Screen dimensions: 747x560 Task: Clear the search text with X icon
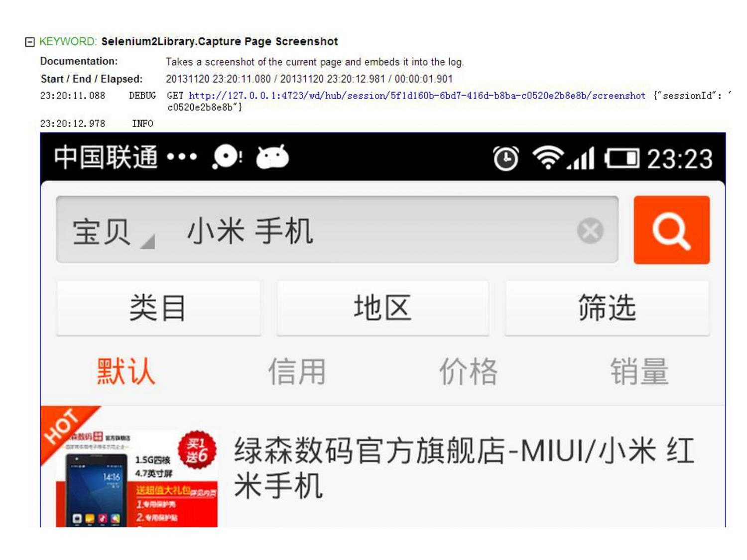coord(590,230)
